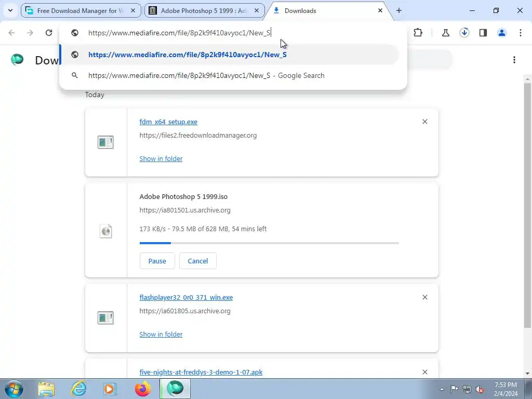Open Chrome Labs flask icon
This screenshot has height=399, width=532.
[445, 33]
